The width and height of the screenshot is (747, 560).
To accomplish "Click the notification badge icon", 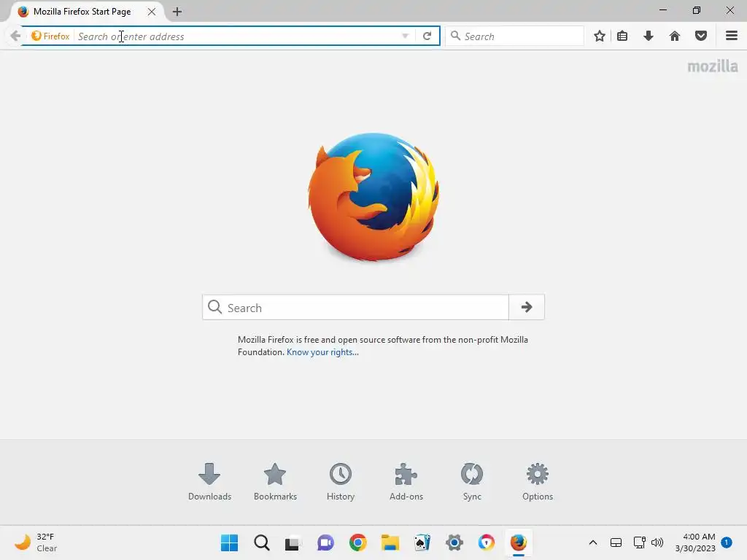I will pos(727,542).
